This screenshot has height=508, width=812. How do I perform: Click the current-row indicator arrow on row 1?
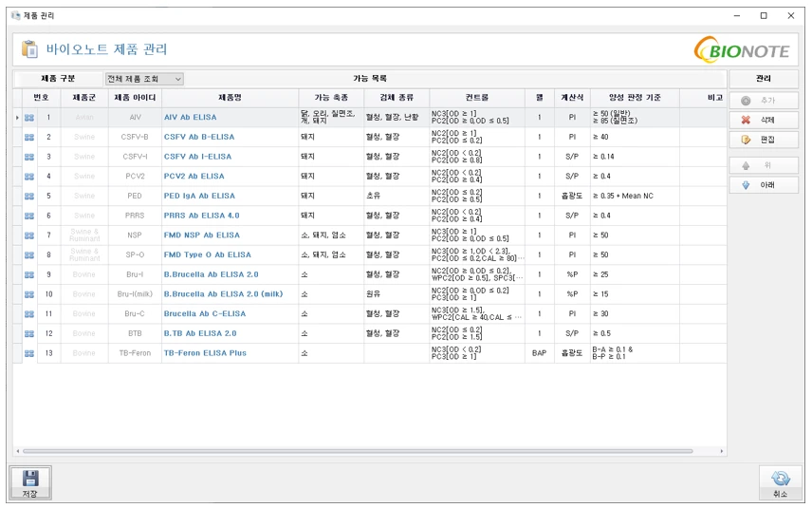tap(17, 118)
